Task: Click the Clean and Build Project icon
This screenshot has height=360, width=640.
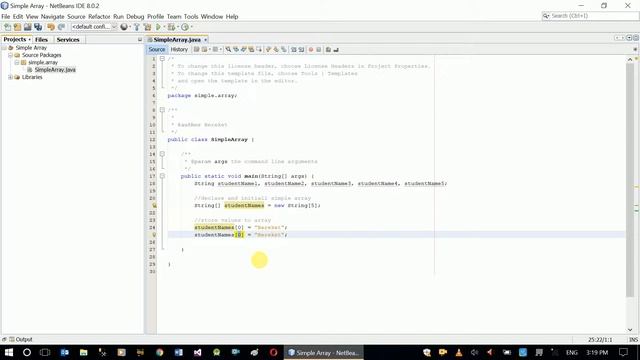Action: (x=147, y=27)
